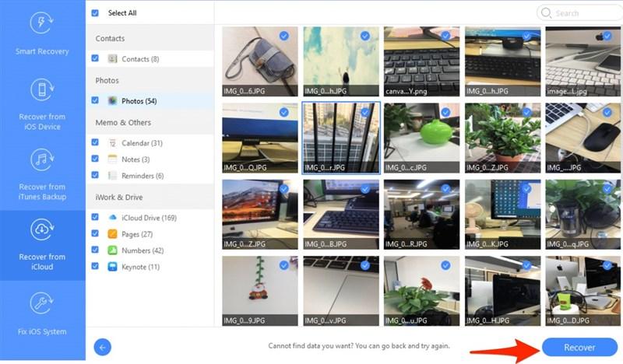Click the iCloud Drive cloud icon
Screen dimensions: 623x364
click(112, 218)
